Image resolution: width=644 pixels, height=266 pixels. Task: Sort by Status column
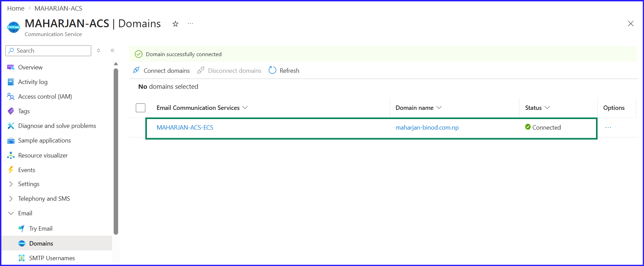coord(537,108)
